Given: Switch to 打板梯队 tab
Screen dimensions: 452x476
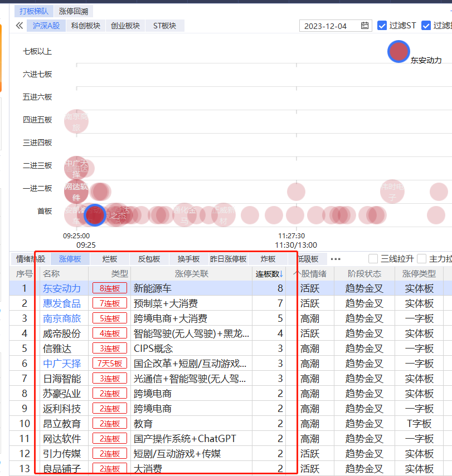Looking at the screenshot, I should click(x=34, y=11).
